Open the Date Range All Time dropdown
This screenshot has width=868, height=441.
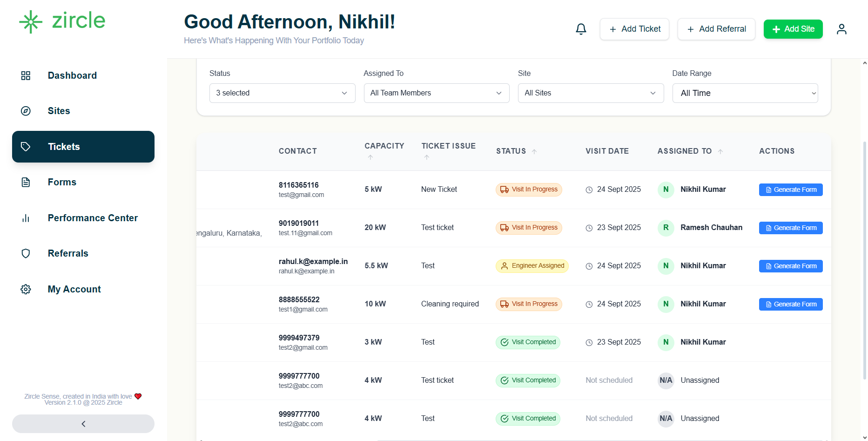pos(745,93)
